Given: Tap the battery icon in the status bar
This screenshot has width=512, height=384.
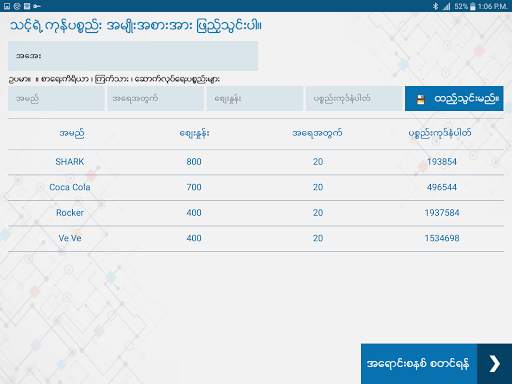Looking at the screenshot, I should 472,6.
